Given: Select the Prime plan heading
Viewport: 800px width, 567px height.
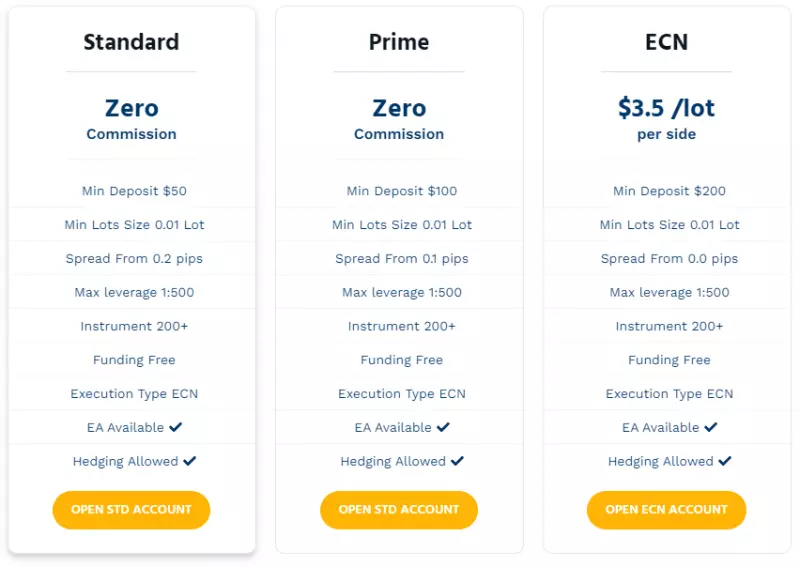Looking at the screenshot, I should [399, 42].
